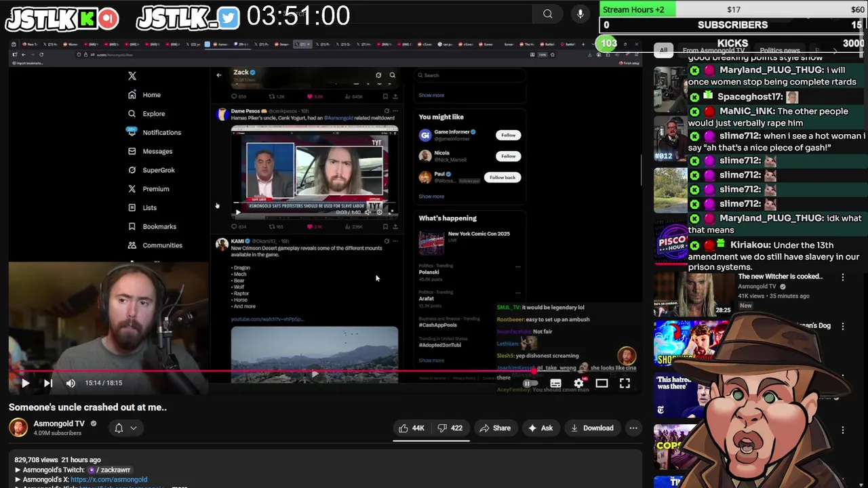868x488 pixels.
Task: Open Polanski trending topic
Action: point(429,272)
